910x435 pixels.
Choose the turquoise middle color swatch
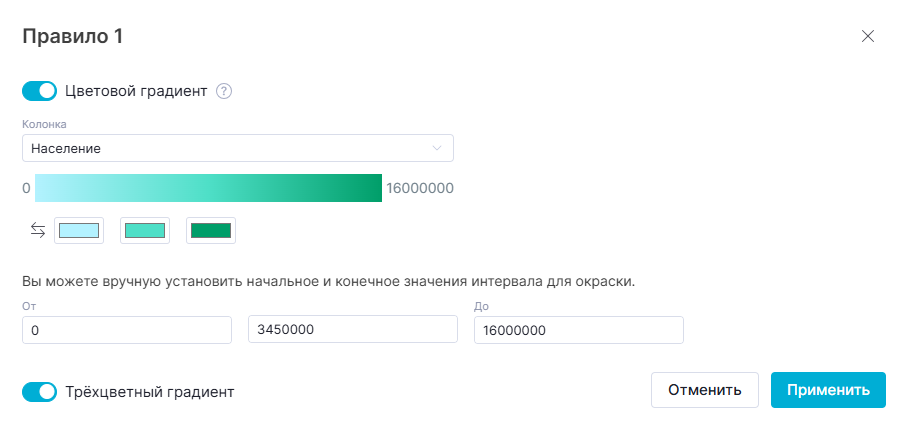pyautogui.click(x=145, y=231)
